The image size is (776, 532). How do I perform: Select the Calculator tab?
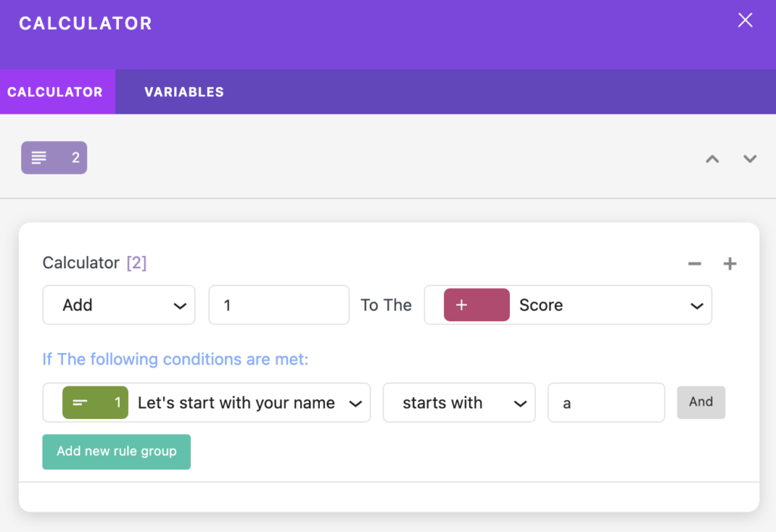pyautogui.click(x=55, y=92)
